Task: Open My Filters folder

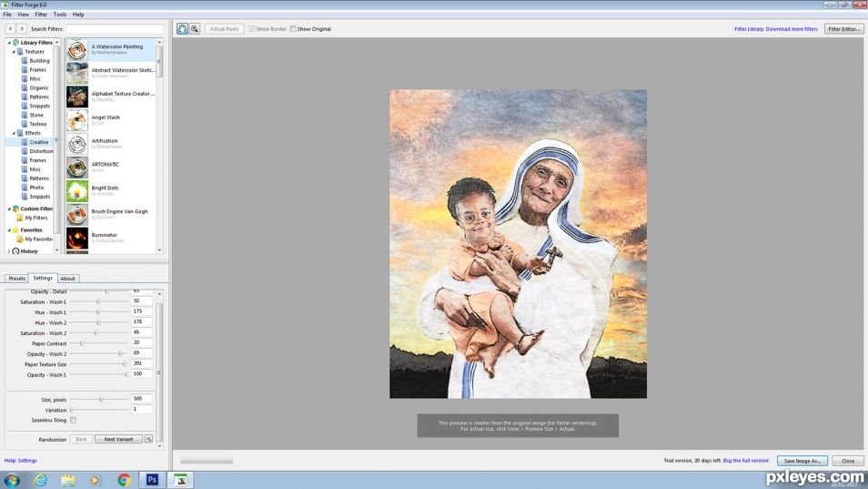Action: click(32, 219)
